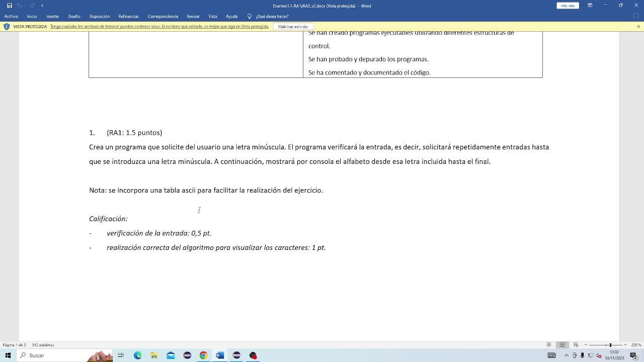Screen dimensions: 644x362
Task: Open the Windows Start menu
Action: 8,355
